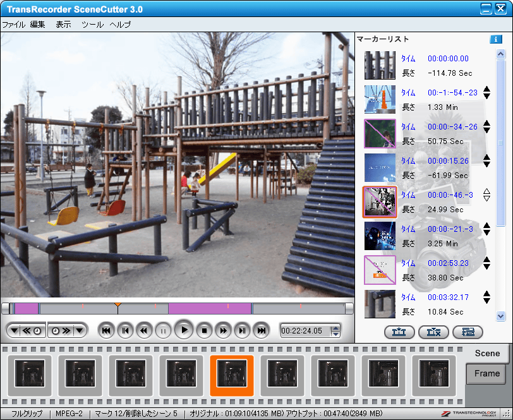The image size is (513, 420).
Task: Stop the video playback
Action: point(204,331)
